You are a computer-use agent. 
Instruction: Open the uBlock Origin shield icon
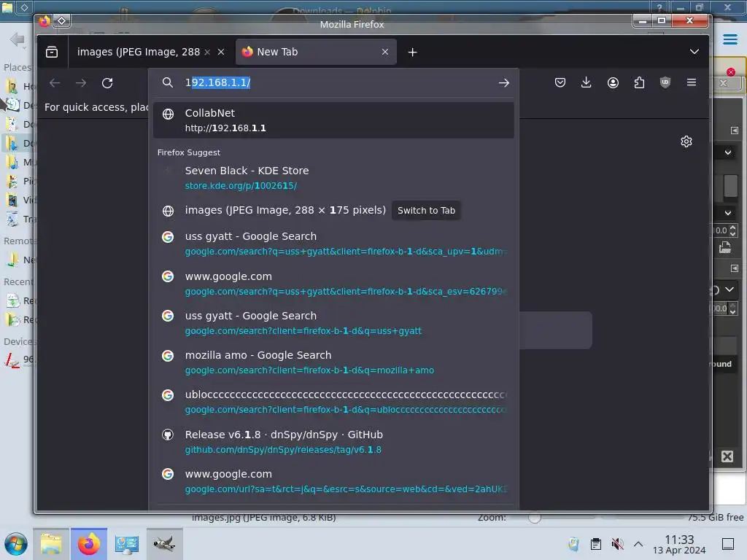pos(665,82)
